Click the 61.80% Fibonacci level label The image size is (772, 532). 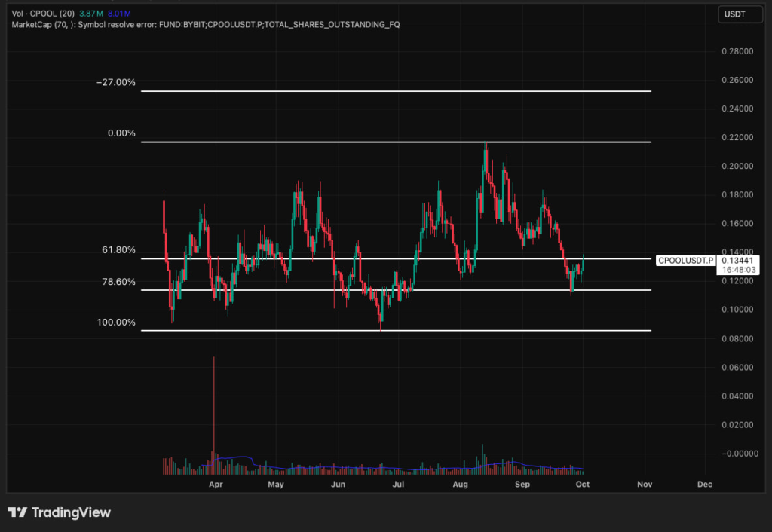pyautogui.click(x=118, y=249)
